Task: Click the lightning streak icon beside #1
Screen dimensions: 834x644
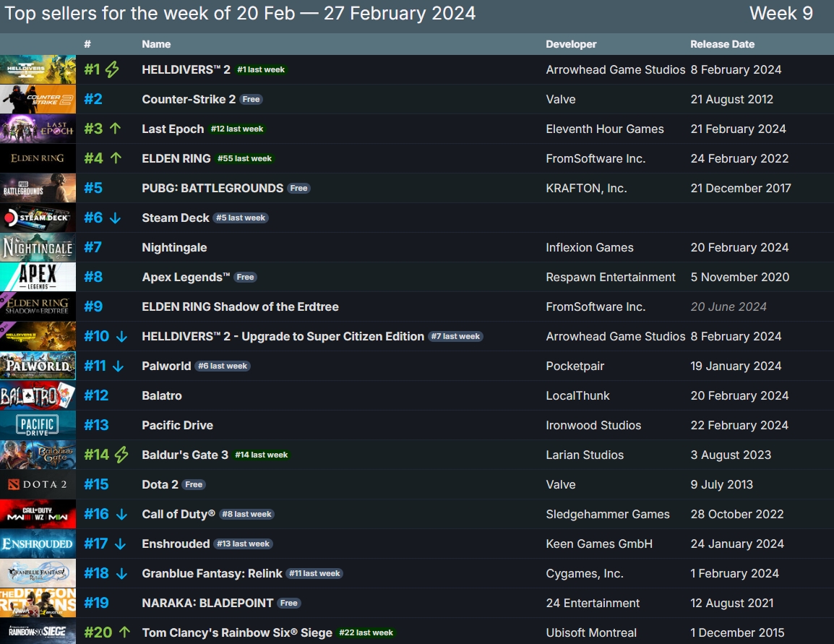Action: (112, 69)
